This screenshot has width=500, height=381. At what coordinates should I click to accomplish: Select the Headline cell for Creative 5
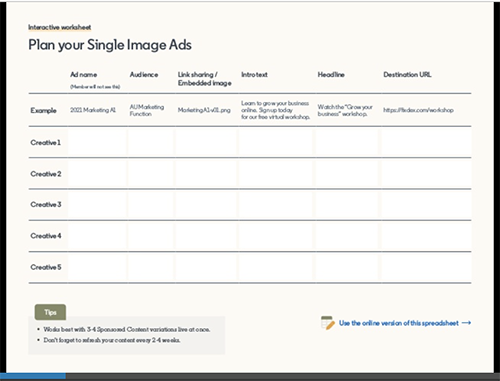pos(348,267)
